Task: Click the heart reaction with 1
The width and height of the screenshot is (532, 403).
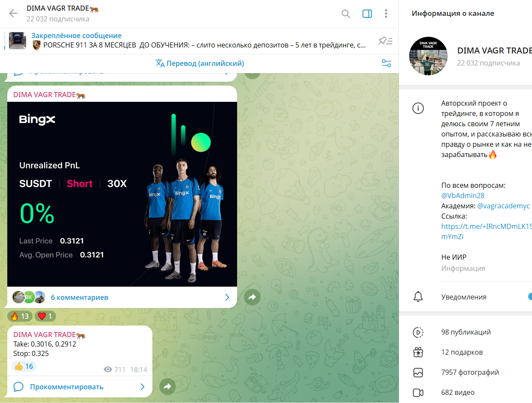Action: coord(45,316)
